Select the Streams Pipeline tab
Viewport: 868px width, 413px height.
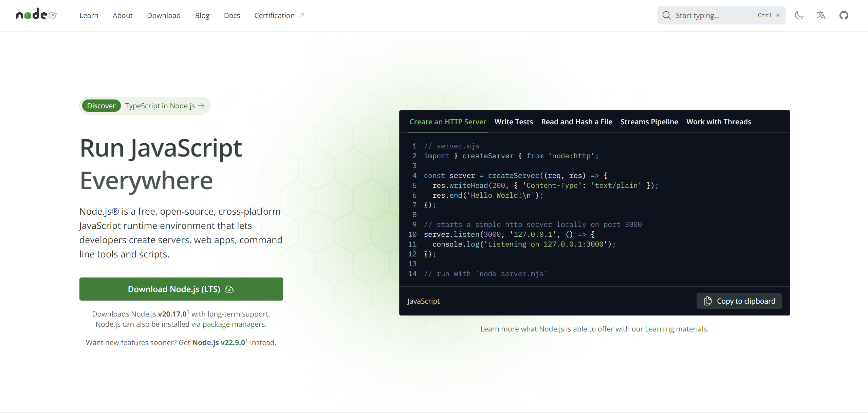(x=649, y=122)
